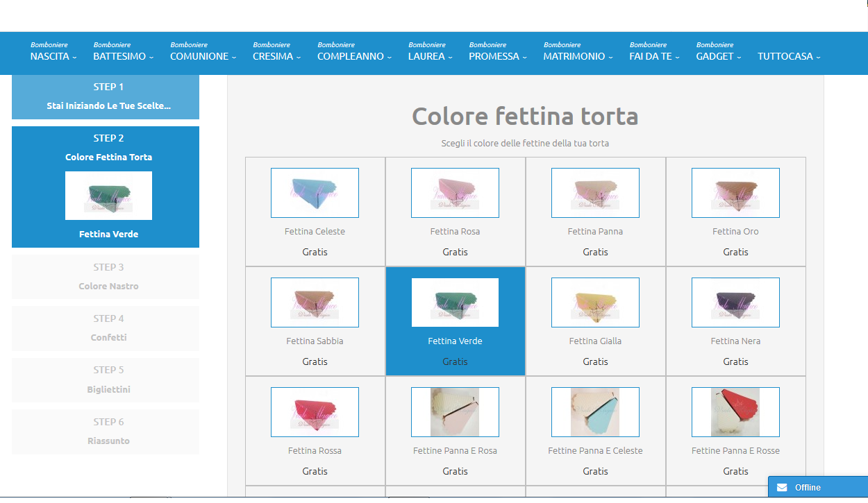Viewport: 868px width, 503px height.
Task: Choose the Fettina Panna image
Action: click(x=595, y=193)
